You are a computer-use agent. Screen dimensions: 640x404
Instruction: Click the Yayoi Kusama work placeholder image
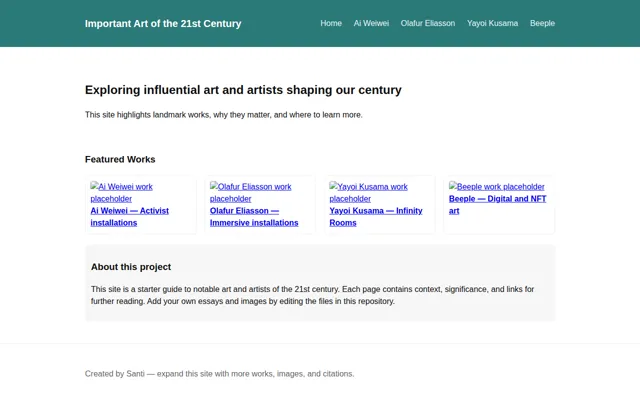click(368, 193)
